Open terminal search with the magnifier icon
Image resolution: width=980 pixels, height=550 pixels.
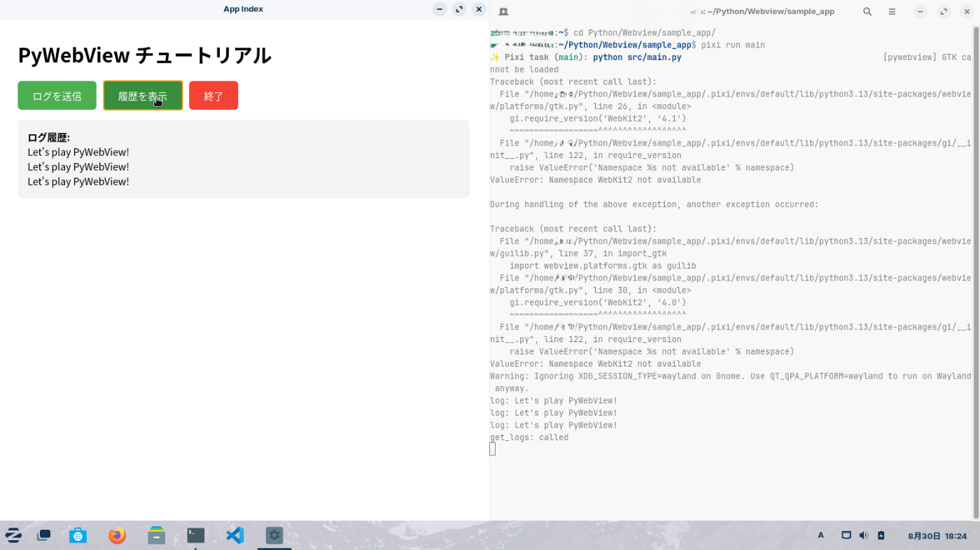tap(867, 11)
